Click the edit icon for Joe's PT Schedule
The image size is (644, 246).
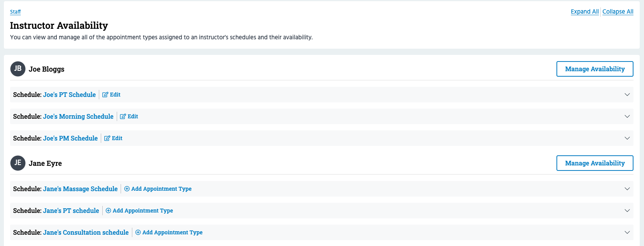click(105, 95)
